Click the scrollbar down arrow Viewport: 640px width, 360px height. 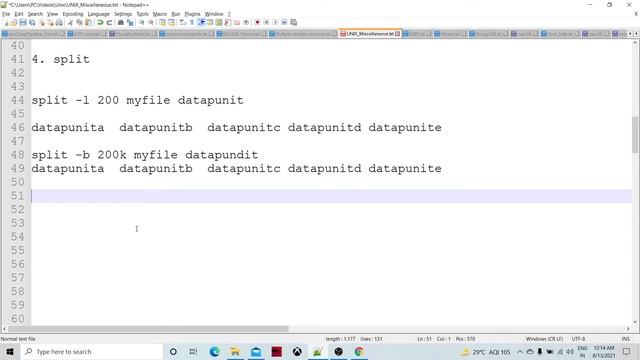635,322
